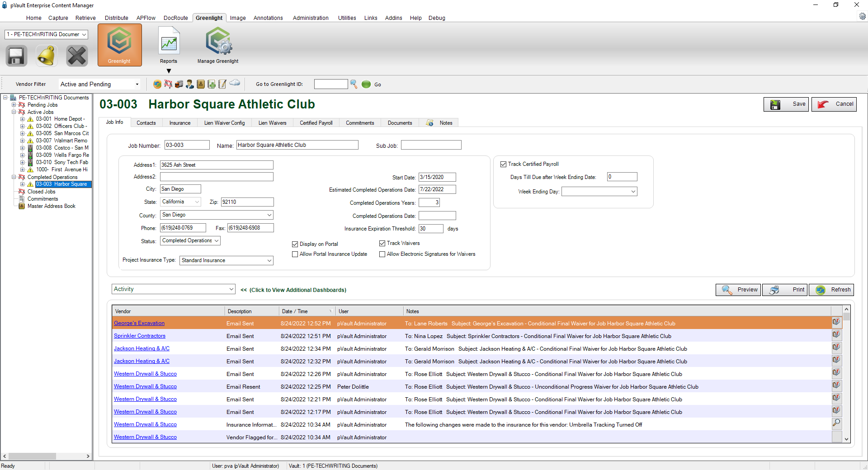The width and height of the screenshot is (868, 470).
Task: Toggle Display on Portal checkbox
Action: (295, 244)
